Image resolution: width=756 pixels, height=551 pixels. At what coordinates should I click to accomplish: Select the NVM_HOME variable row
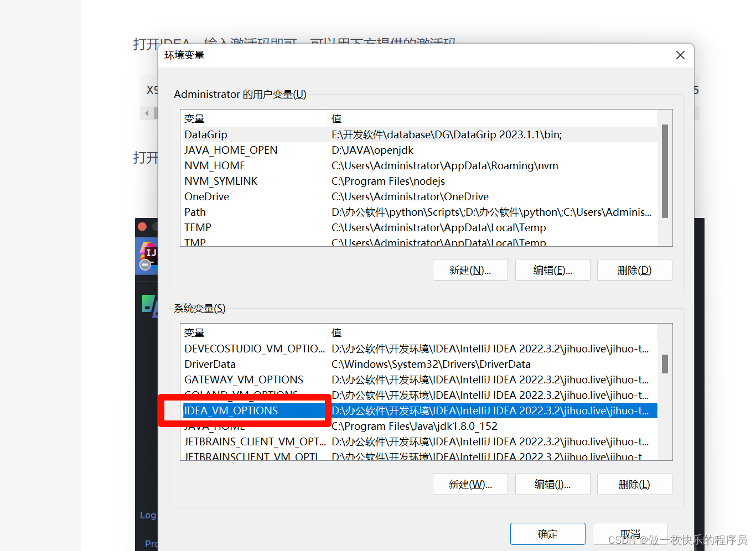coord(419,165)
